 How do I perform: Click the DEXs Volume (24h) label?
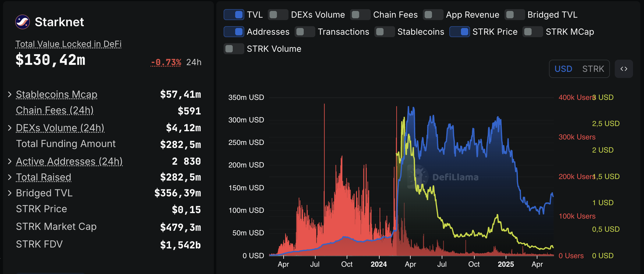(60, 128)
